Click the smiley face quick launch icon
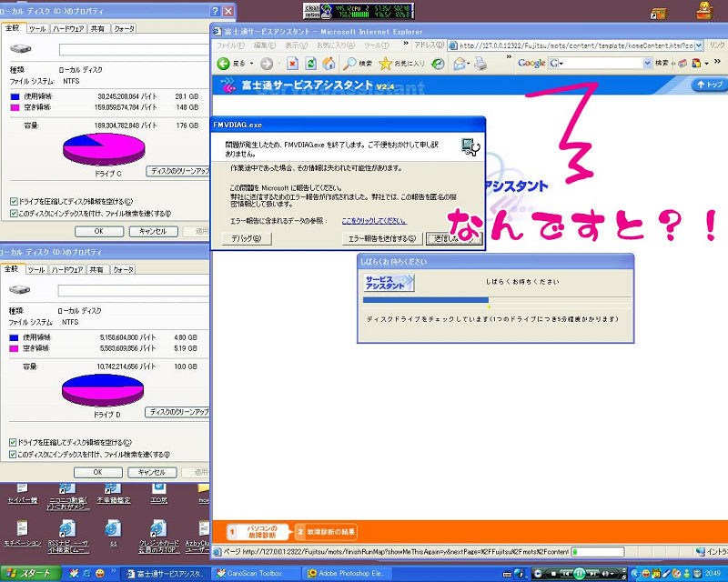 point(99,573)
